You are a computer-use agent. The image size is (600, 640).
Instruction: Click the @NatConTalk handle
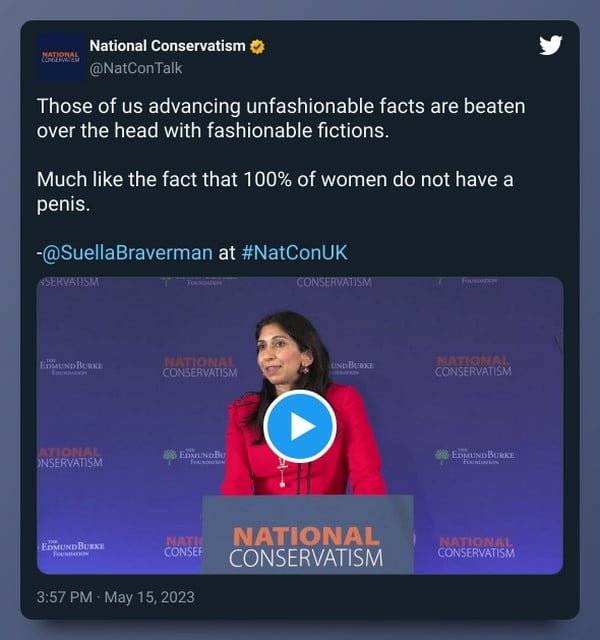click(x=136, y=68)
